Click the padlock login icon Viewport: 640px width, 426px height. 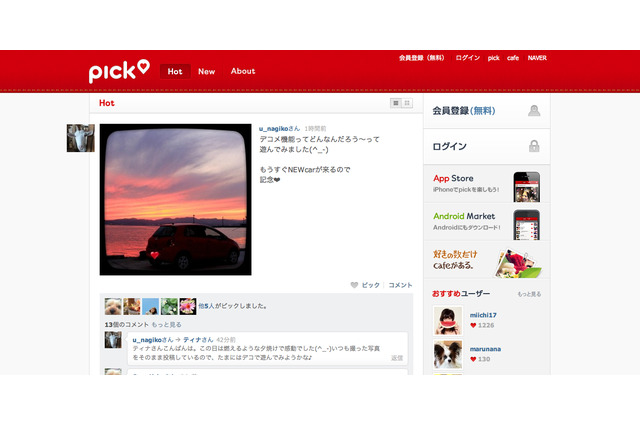coord(534,146)
